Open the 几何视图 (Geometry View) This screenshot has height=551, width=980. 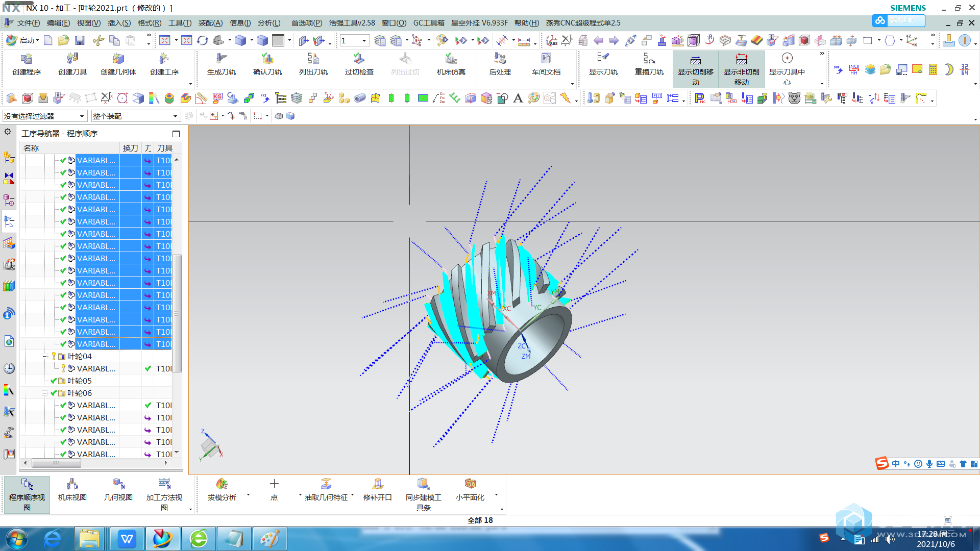pyautogui.click(x=118, y=490)
